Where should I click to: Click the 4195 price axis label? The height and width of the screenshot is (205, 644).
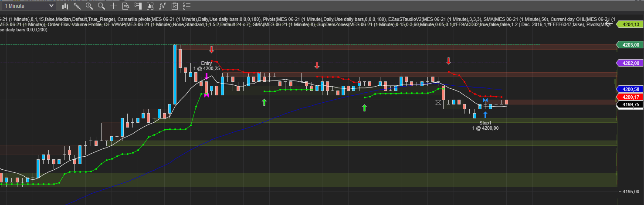point(631,192)
